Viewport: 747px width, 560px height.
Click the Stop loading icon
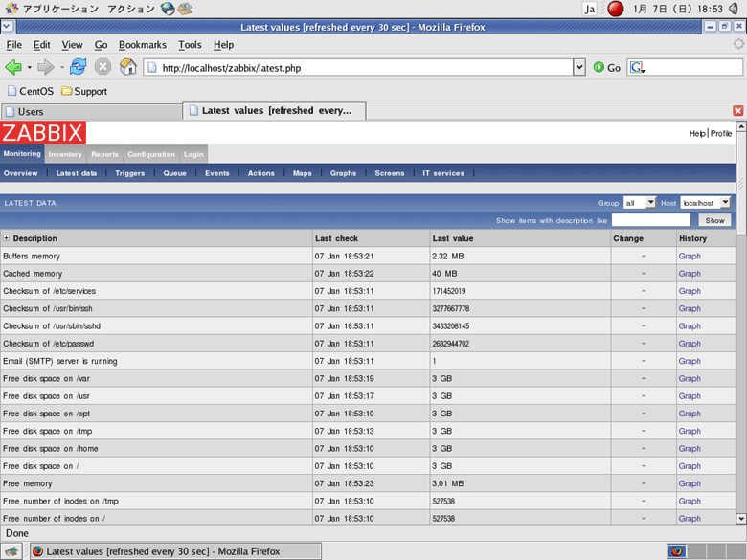point(102,67)
